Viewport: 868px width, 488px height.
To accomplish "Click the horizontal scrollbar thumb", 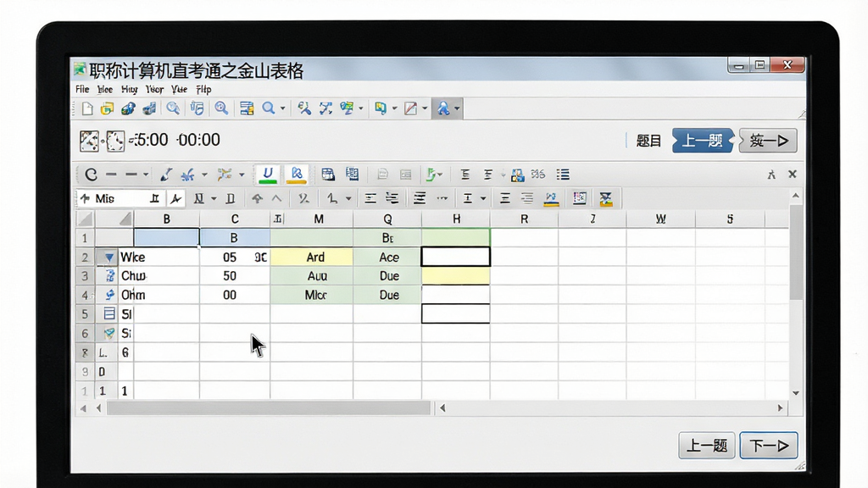I will click(x=269, y=408).
